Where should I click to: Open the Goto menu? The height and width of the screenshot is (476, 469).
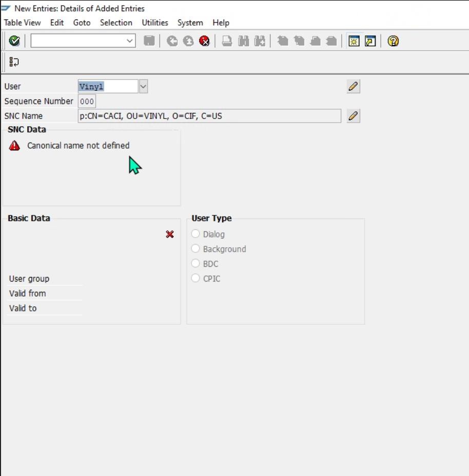click(x=82, y=23)
